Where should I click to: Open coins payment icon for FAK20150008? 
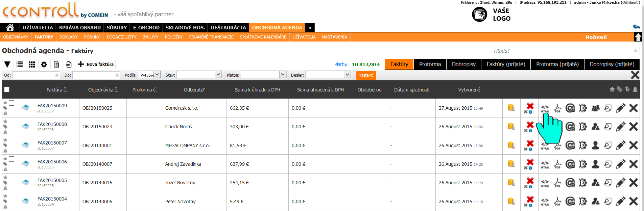pos(511,127)
